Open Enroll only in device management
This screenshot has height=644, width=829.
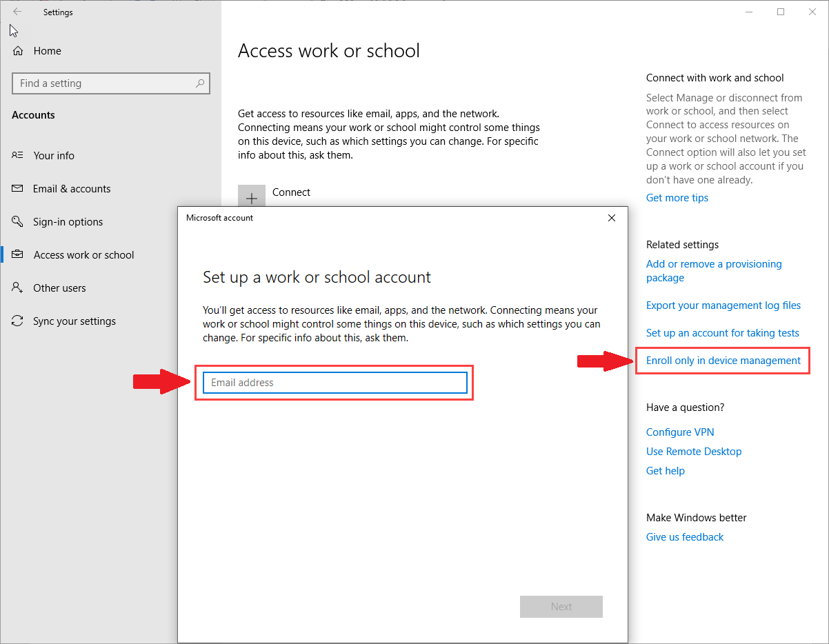click(722, 360)
